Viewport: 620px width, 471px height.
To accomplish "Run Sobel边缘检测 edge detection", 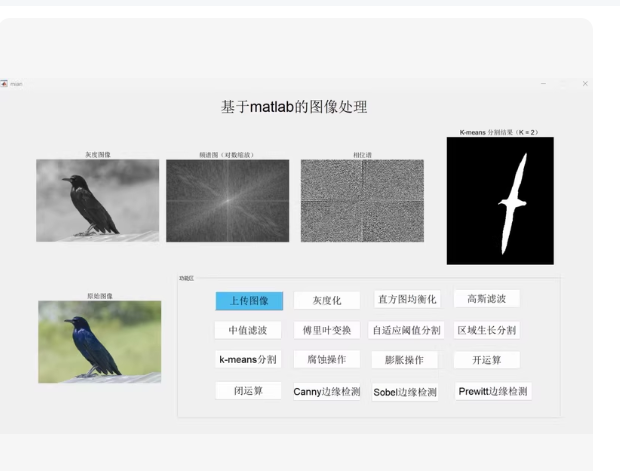I will point(405,392).
